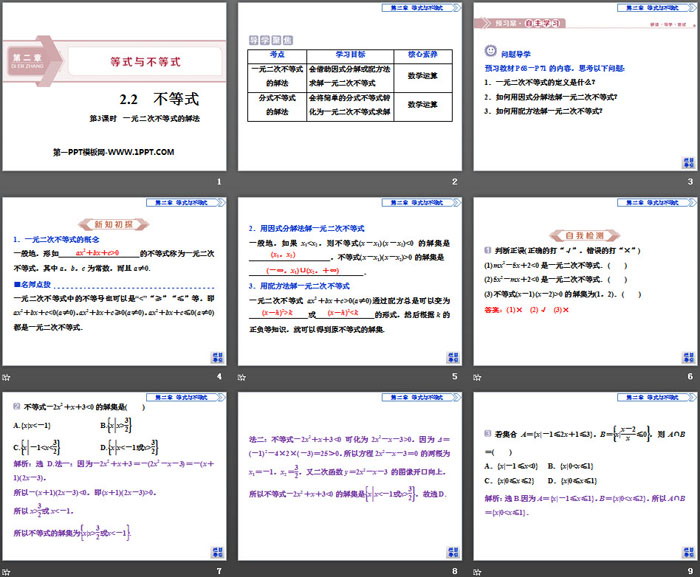Click the blue navigation button on slide 4
The image size is (700, 577).
(217, 356)
